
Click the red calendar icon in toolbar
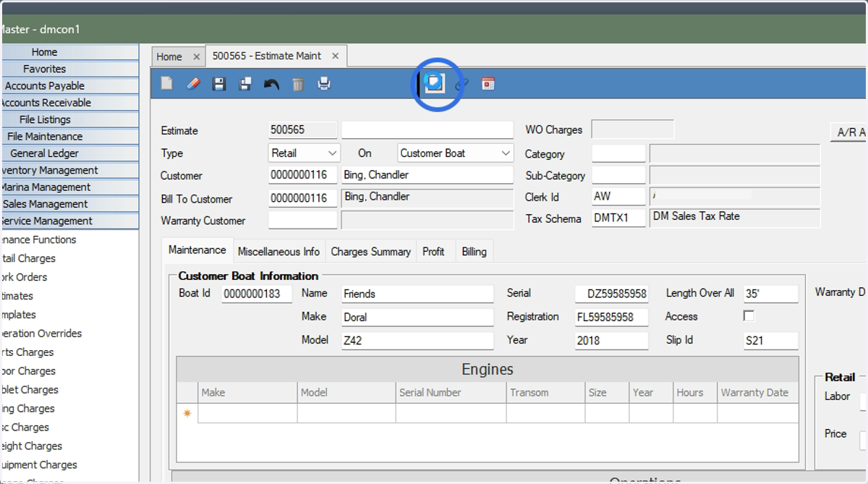point(488,84)
